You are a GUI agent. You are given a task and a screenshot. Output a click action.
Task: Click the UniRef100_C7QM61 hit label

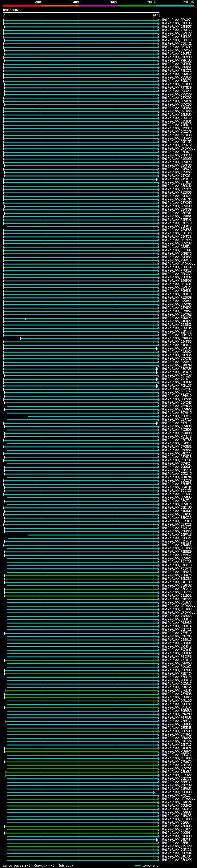(x=177, y=447)
